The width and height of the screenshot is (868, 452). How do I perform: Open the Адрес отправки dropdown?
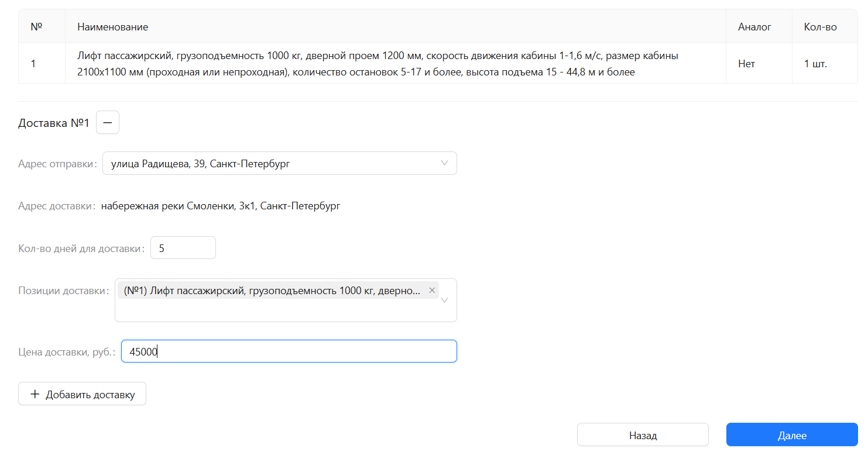pyautogui.click(x=279, y=163)
